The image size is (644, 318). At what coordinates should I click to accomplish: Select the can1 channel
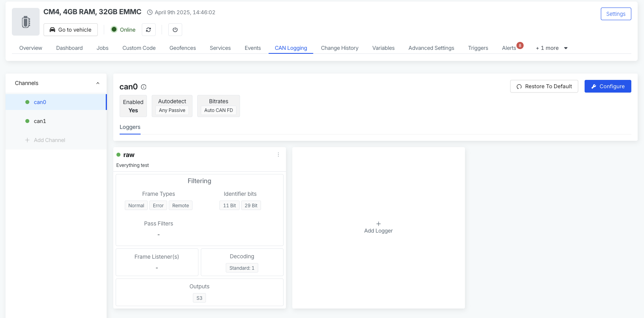click(x=40, y=121)
